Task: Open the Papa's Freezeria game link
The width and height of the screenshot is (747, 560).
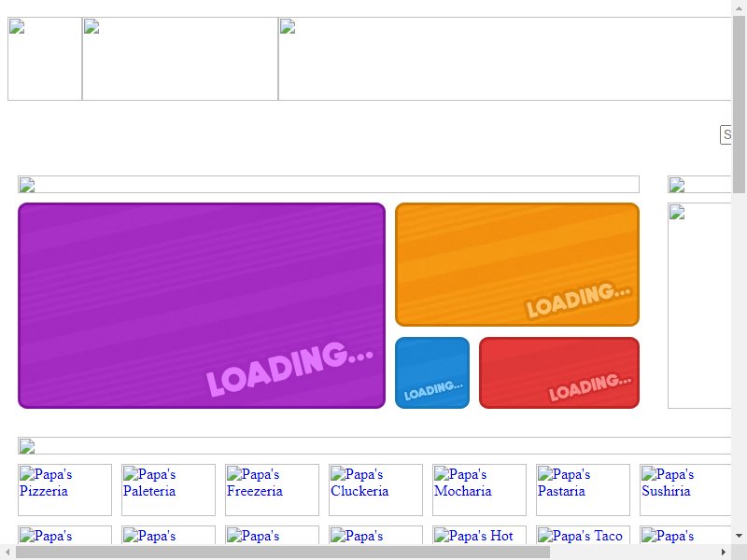Action: [272, 490]
